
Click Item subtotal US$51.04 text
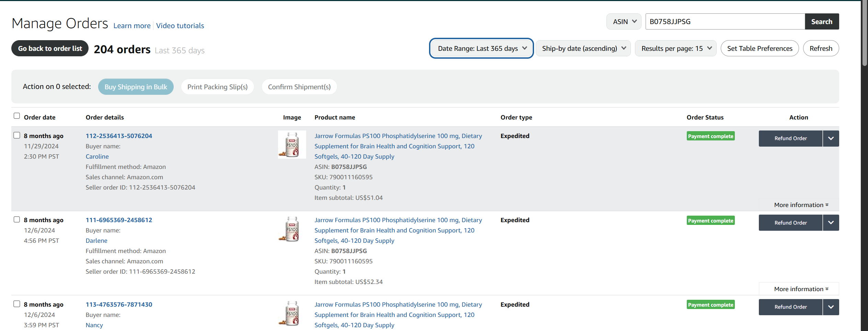(x=348, y=198)
